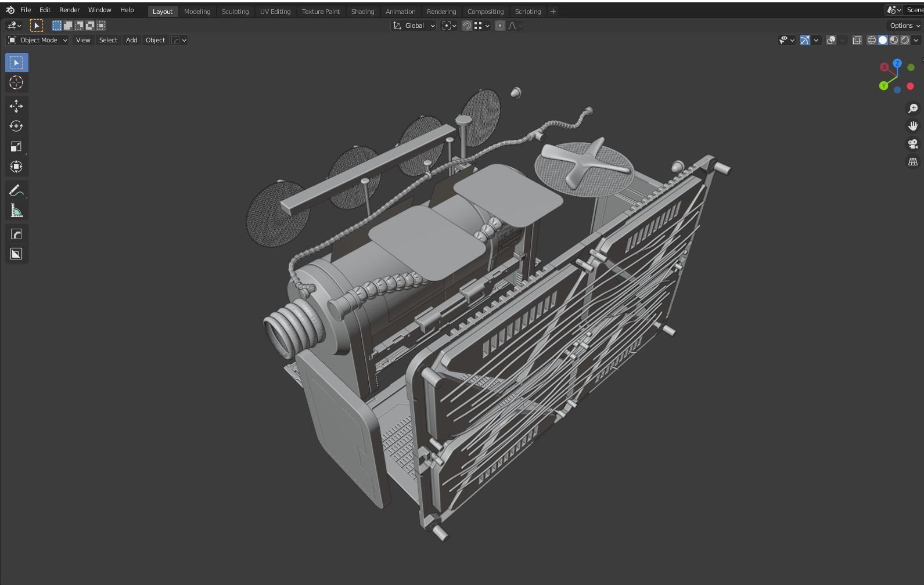Screen dimensions: 924x585
Task: Toggle snapping magnet icon
Action: (466, 26)
